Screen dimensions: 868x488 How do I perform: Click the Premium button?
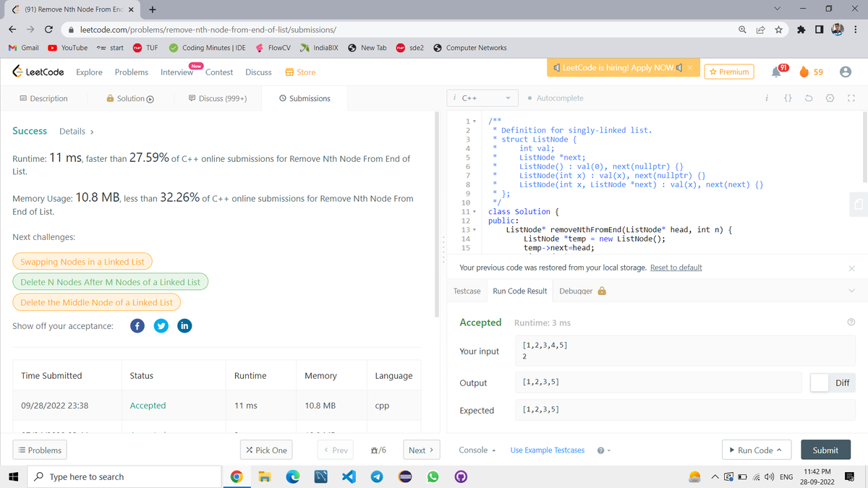[728, 72]
